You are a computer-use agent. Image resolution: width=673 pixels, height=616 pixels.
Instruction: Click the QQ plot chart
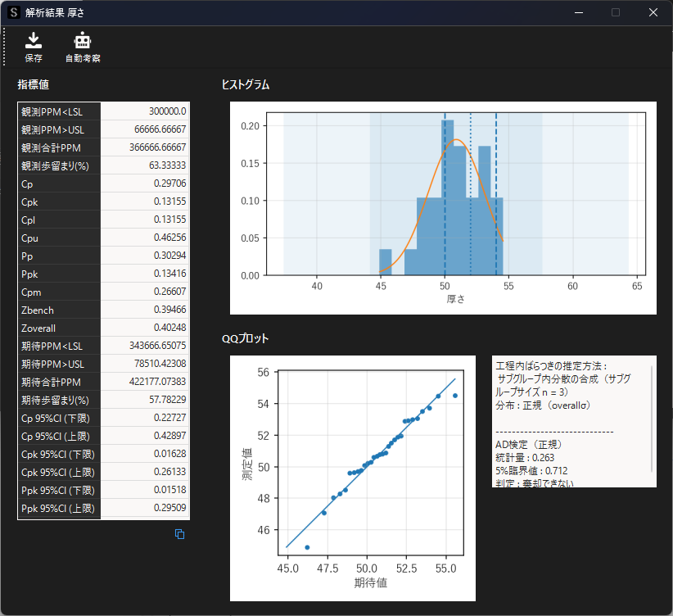(352, 478)
